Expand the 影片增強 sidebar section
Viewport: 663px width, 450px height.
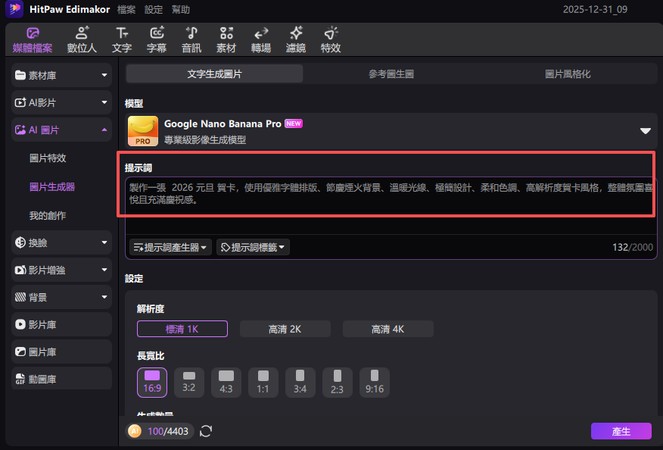(x=62, y=270)
